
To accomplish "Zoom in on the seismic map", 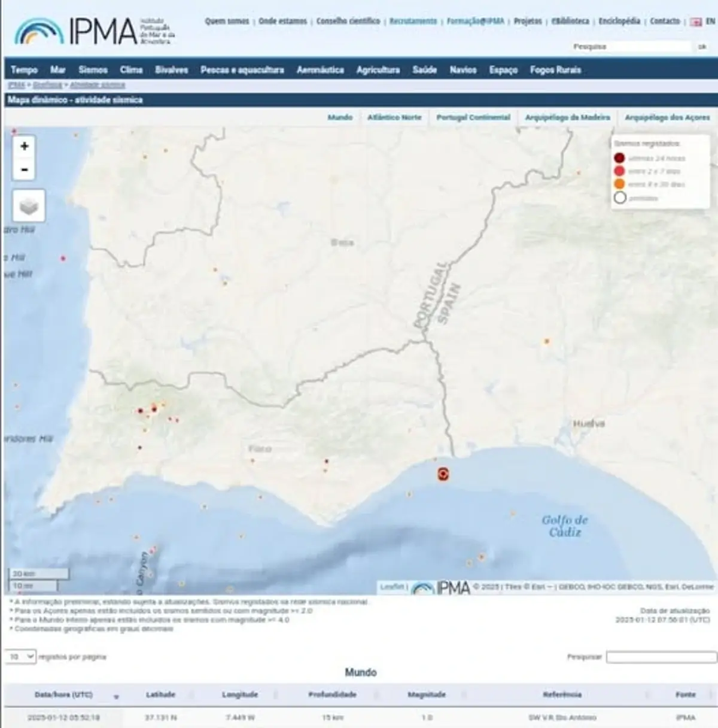I will tap(25, 146).
